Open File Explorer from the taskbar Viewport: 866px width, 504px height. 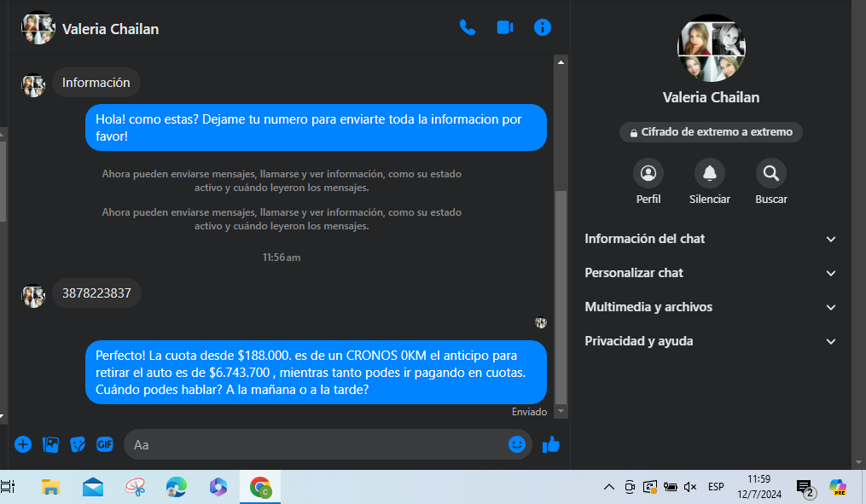pos(51,487)
